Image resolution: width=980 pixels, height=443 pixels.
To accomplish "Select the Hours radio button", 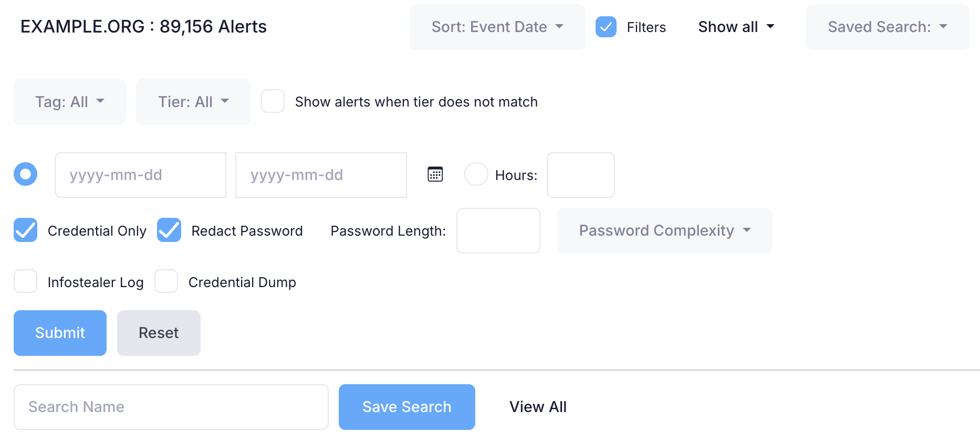I will coord(476,174).
